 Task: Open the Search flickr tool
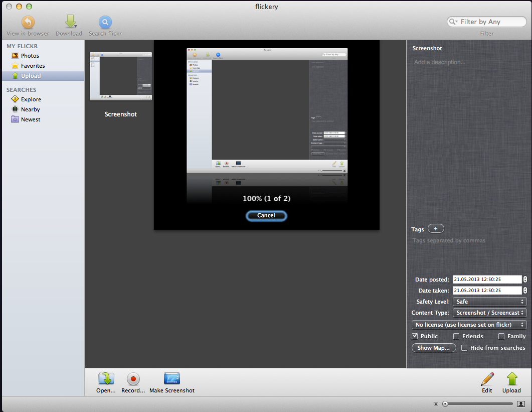[105, 23]
